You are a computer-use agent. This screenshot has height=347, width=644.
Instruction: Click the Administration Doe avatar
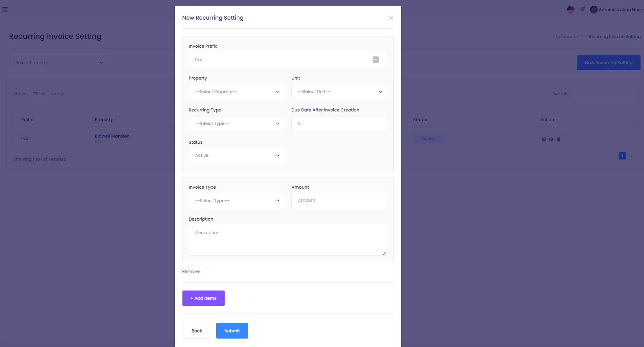coord(594,10)
